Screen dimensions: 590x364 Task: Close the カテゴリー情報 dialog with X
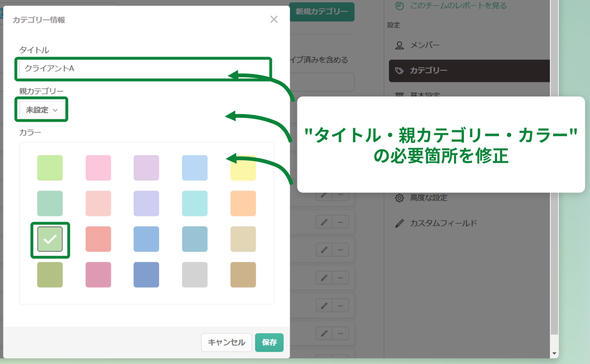[x=274, y=19]
